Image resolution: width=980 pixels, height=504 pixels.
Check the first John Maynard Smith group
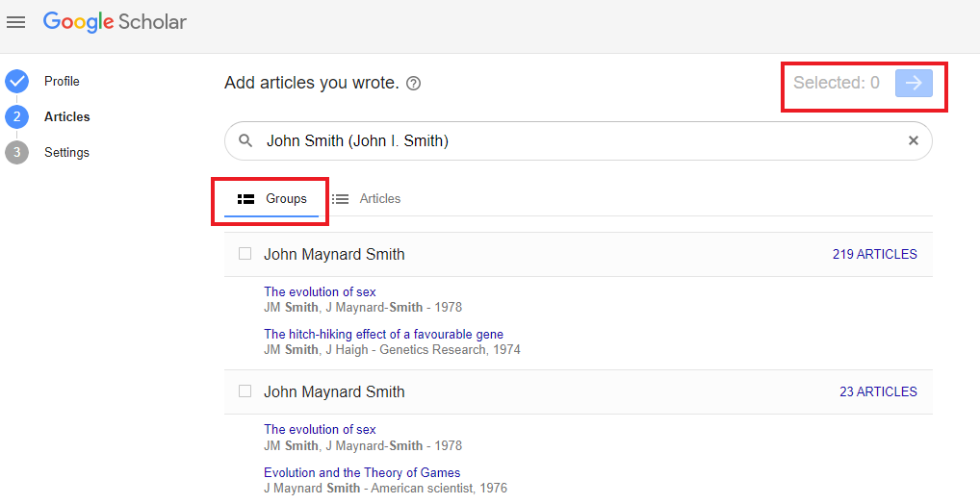point(245,254)
